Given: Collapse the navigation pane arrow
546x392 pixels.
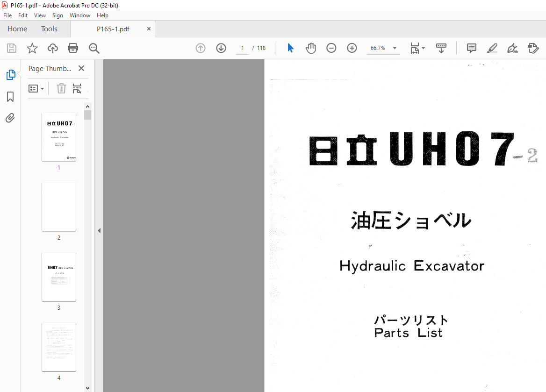Looking at the screenshot, I should tap(99, 230).
